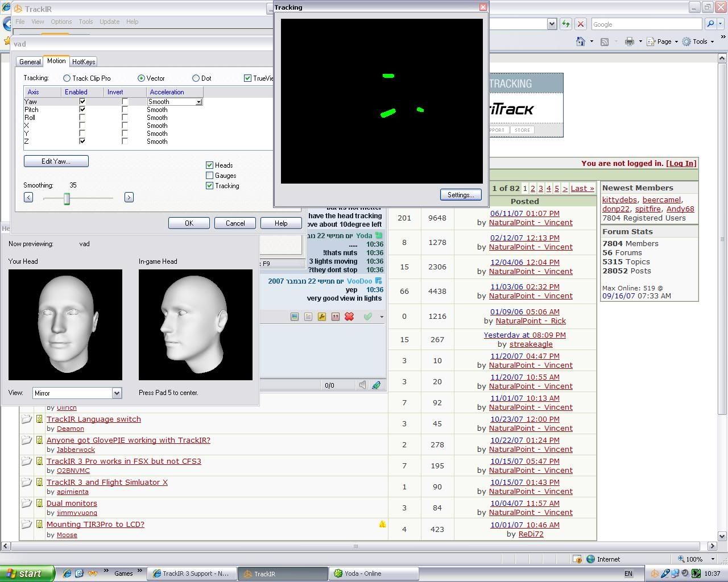Select the Track Clip Pro radio button
Screen dimensions: 728x582
(x=67, y=78)
